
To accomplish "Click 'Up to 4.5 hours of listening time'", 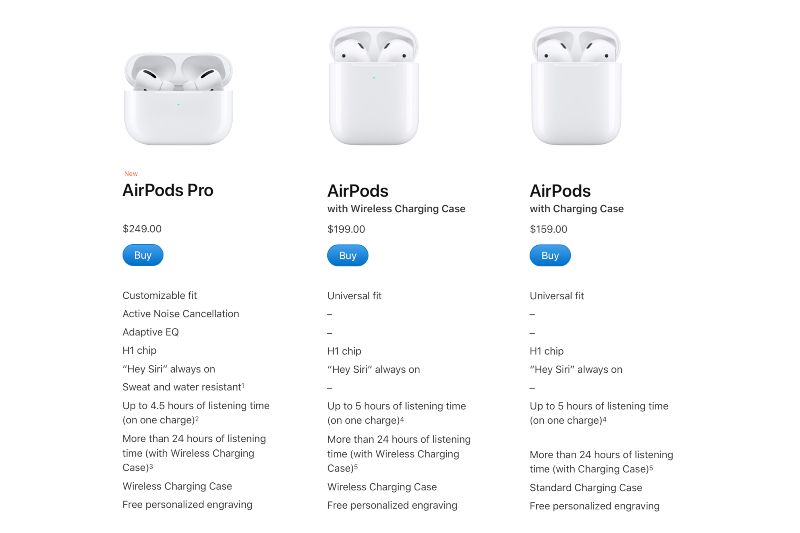I will click(196, 405).
